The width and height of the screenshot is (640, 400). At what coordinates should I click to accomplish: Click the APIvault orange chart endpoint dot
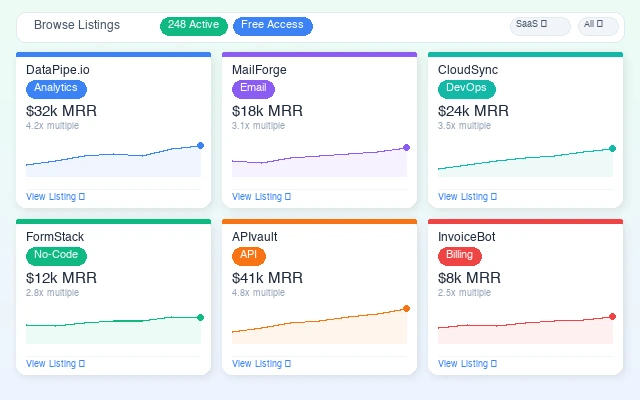[x=406, y=309]
